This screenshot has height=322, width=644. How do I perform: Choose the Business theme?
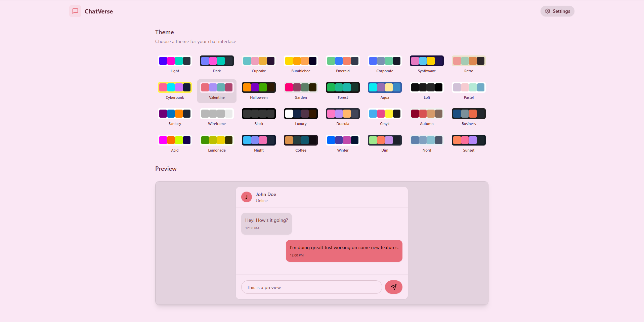[469, 117]
